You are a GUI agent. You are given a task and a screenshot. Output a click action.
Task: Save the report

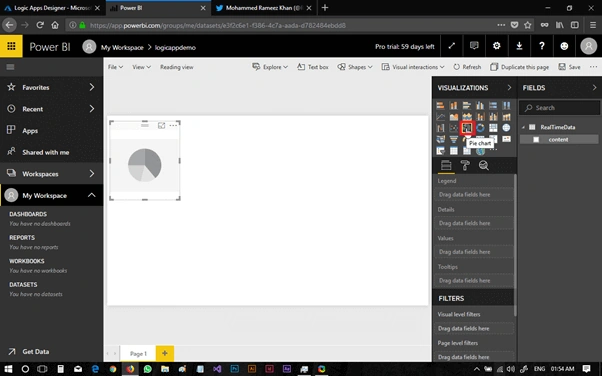point(569,67)
